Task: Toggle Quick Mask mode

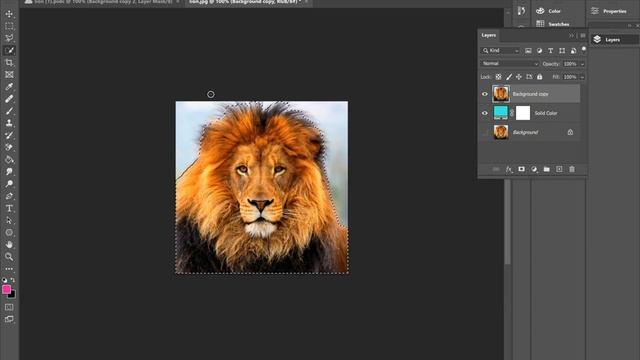Action: click(9, 307)
